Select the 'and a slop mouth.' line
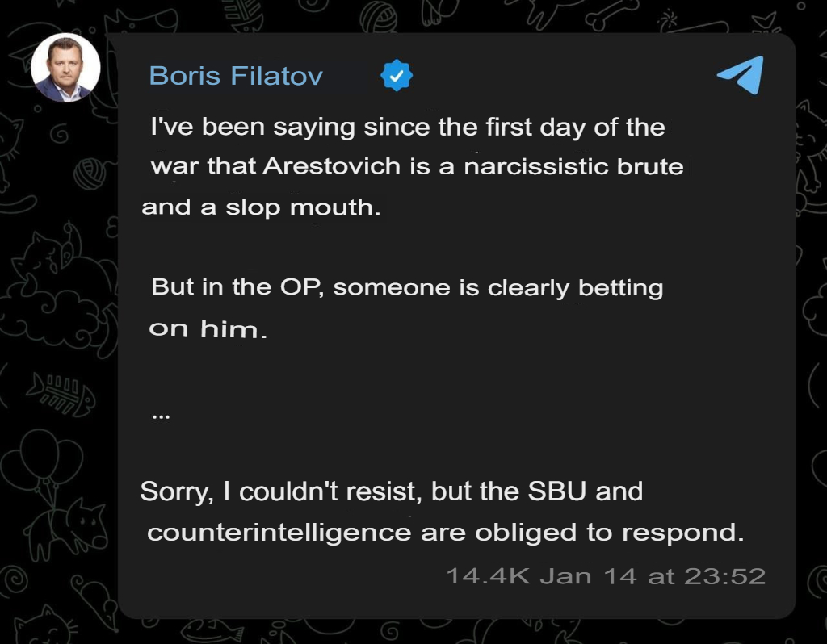The width and height of the screenshot is (827, 644). [261, 207]
